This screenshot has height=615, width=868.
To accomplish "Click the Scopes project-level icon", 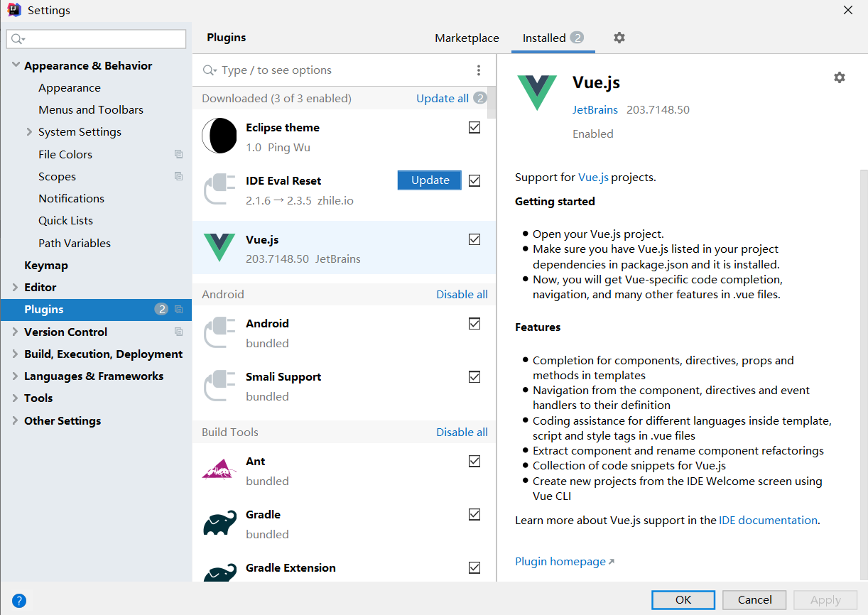I will coord(178,176).
